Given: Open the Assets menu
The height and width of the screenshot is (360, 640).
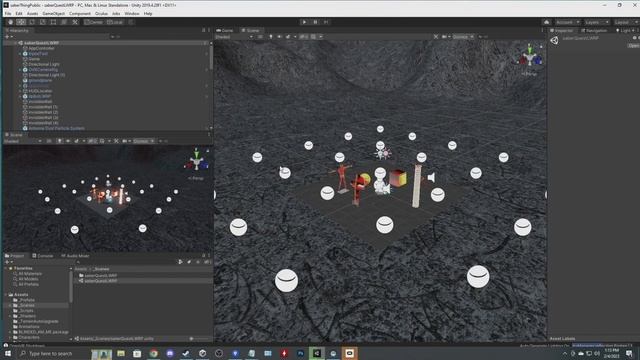Looking at the screenshot, I should tap(32, 13).
